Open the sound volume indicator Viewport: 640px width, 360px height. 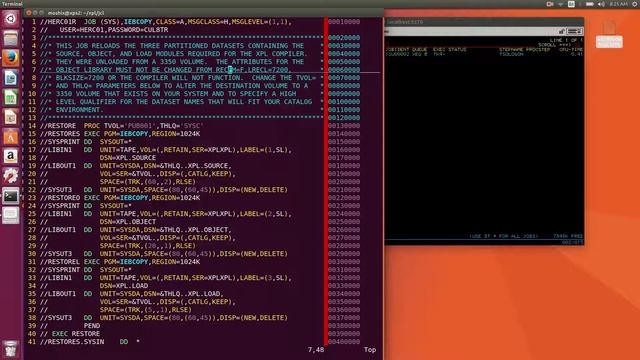[x=601, y=4]
